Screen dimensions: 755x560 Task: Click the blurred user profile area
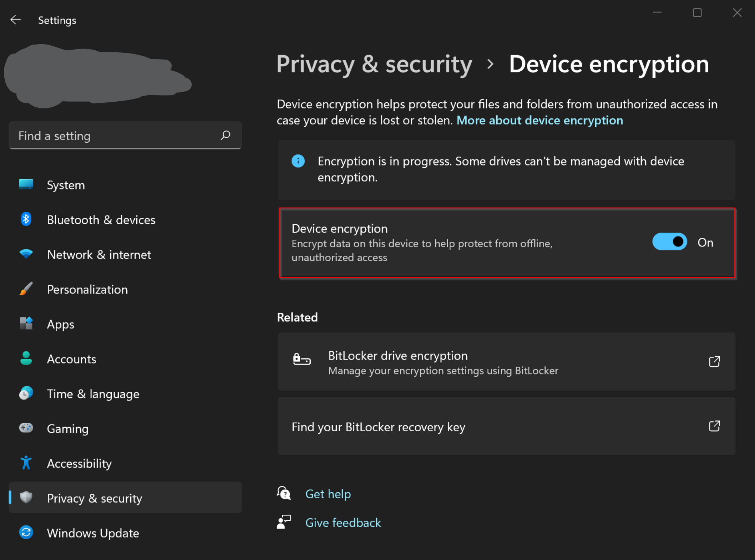point(97,76)
